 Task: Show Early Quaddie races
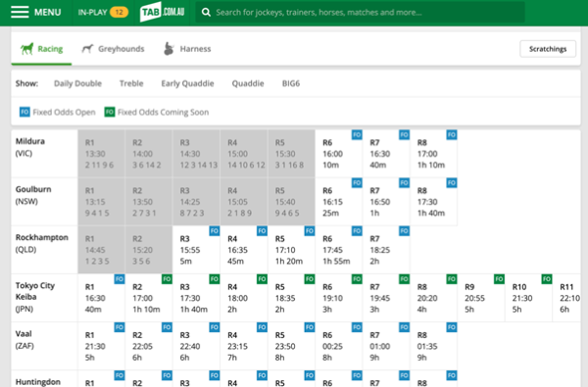tap(187, 83)
